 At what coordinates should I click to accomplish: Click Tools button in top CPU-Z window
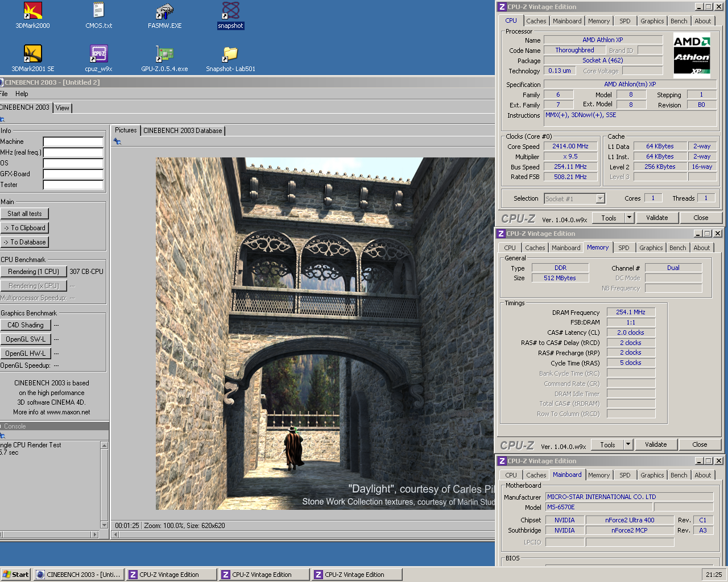coord(609,218)
